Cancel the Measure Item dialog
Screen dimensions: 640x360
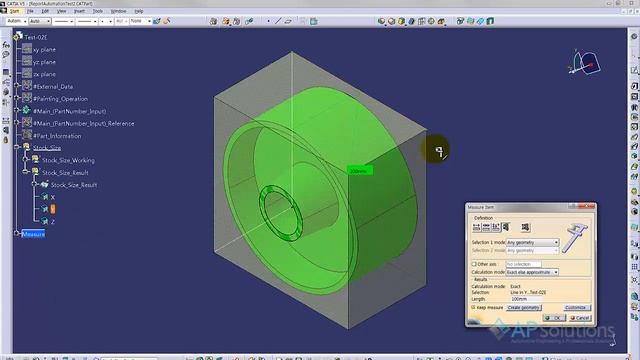click(580, 318)
